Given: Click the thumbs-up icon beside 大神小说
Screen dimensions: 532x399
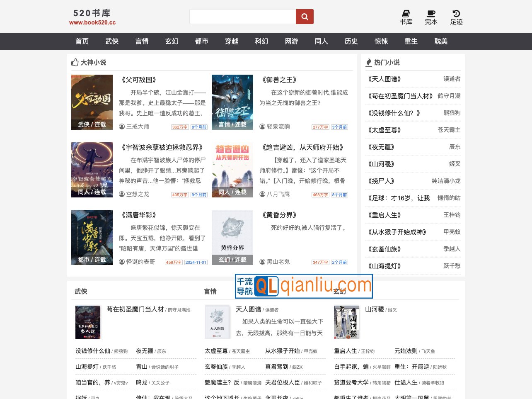Looking at the screenshot, I should point(75,62).
